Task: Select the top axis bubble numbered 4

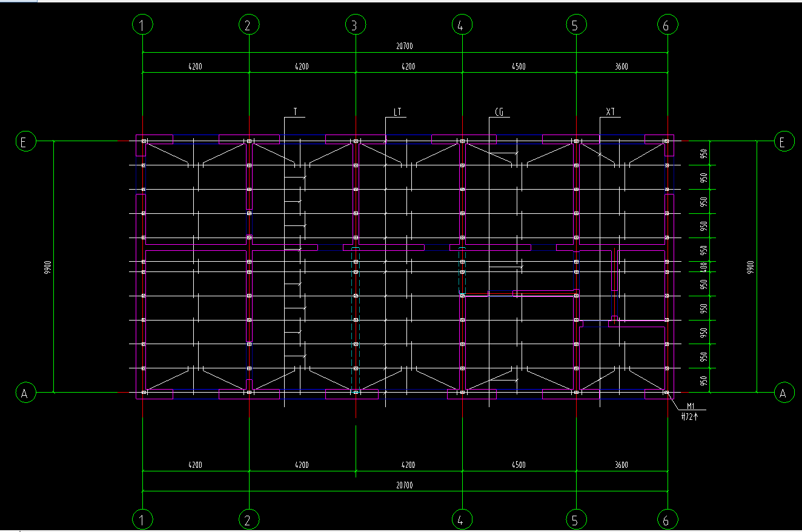Action: tap(462, 25)
